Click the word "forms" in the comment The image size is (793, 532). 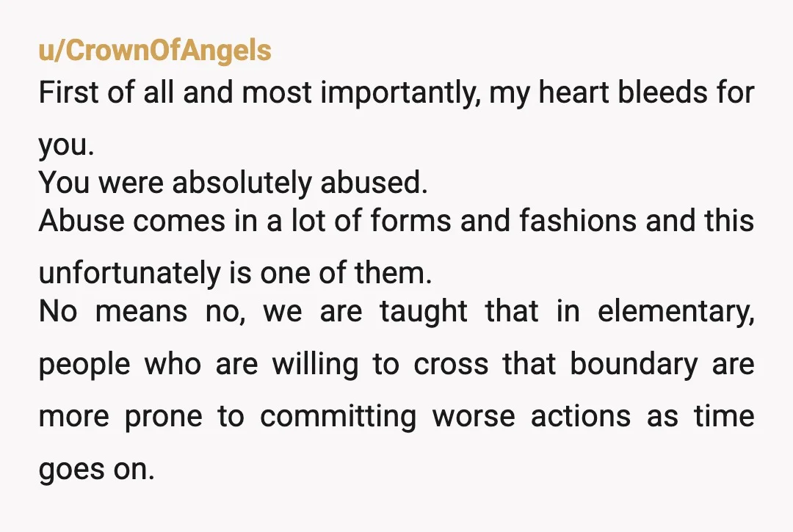click(410, 221)
